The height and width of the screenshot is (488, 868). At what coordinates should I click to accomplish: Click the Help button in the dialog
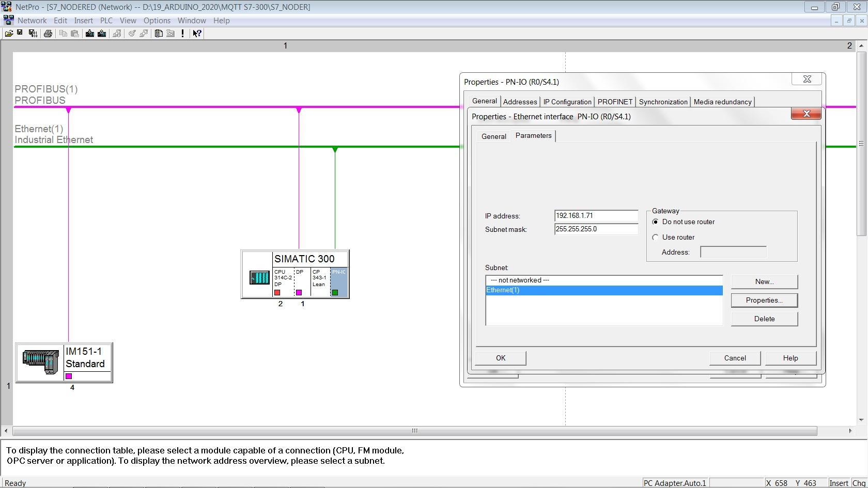click(x=791, y=358)
